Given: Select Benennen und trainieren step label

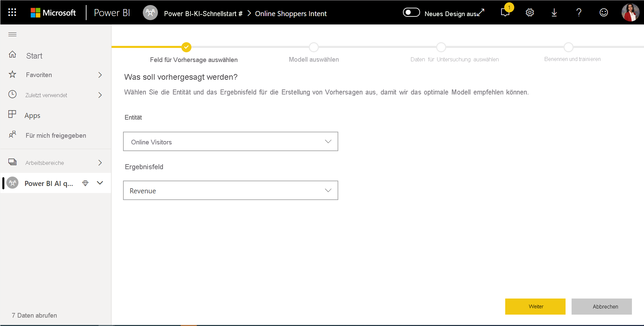Looking at the screenshot, I should (572, 59).
